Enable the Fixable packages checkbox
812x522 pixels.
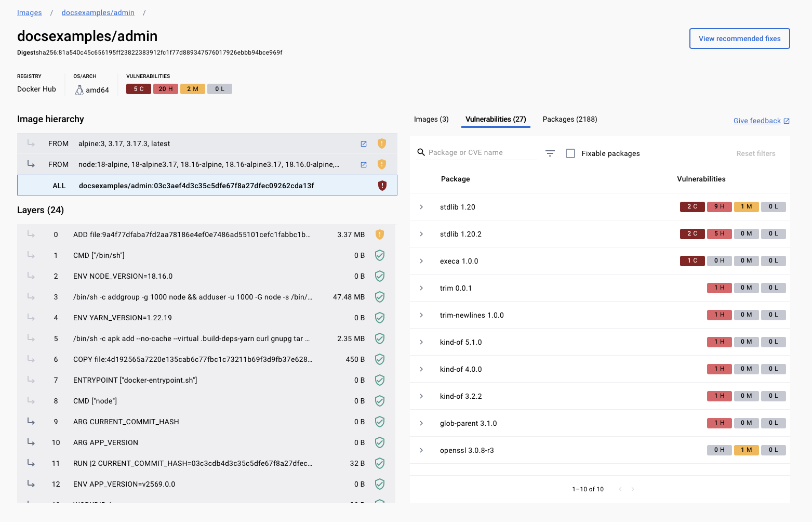pyautogui.click(x=570, y=153)
